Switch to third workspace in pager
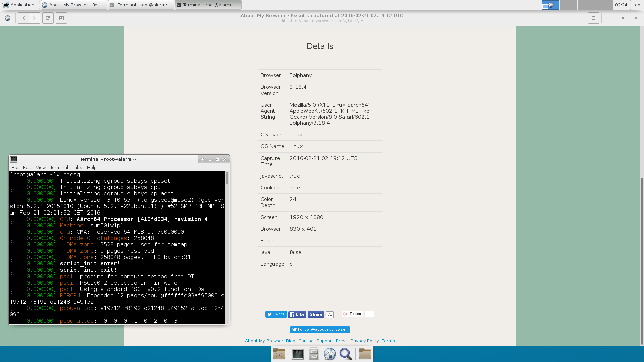This screenshot has height=362, width=644. tap(586, 5)
